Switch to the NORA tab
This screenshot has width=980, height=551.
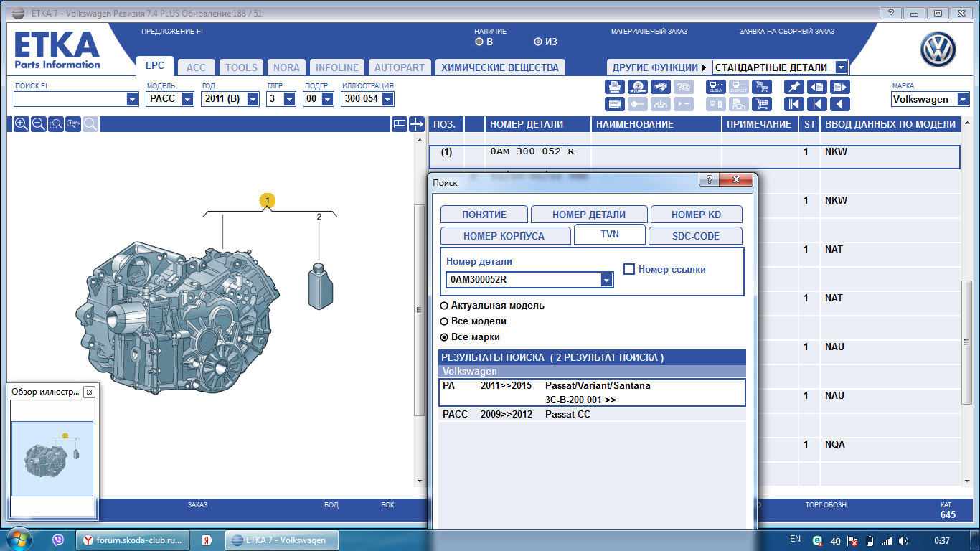(x=286, y=67)
